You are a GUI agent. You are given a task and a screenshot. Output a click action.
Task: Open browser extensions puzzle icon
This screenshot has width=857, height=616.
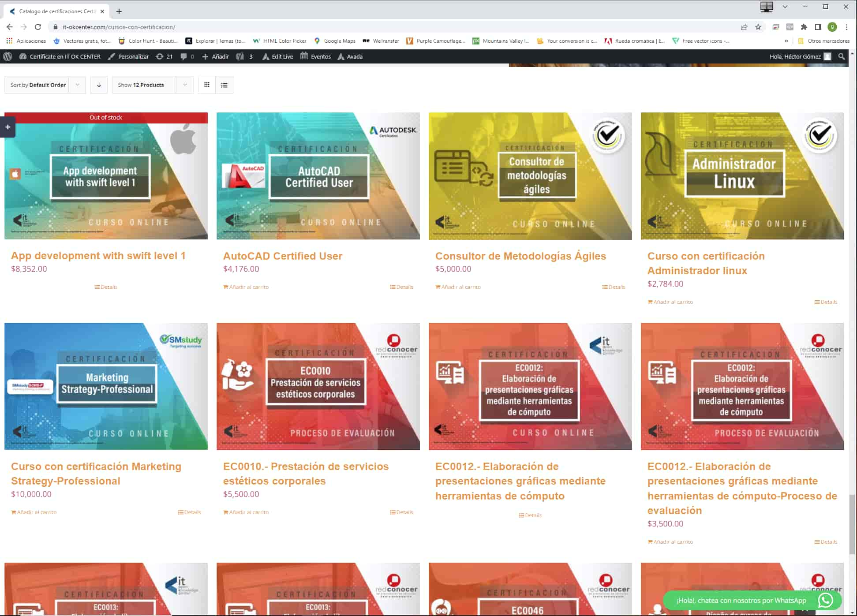[x=804, y=27]
